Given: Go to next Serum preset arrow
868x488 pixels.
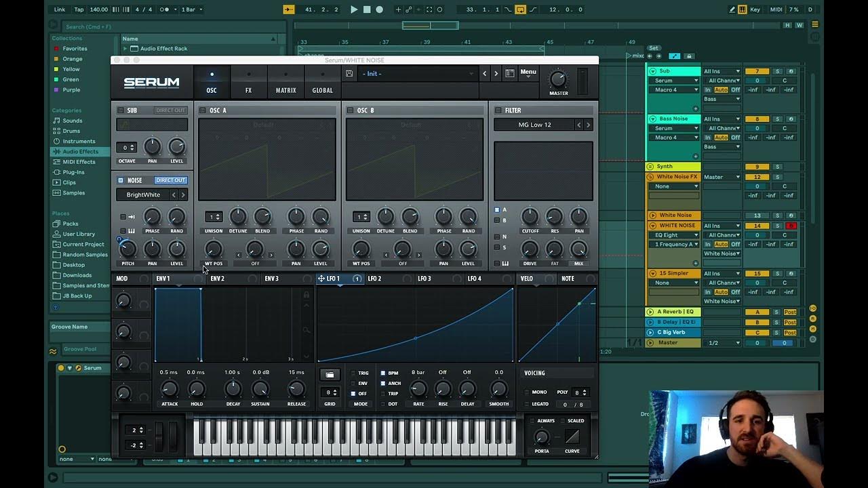Looking at the screenshot, I should [x=496, y=73].
